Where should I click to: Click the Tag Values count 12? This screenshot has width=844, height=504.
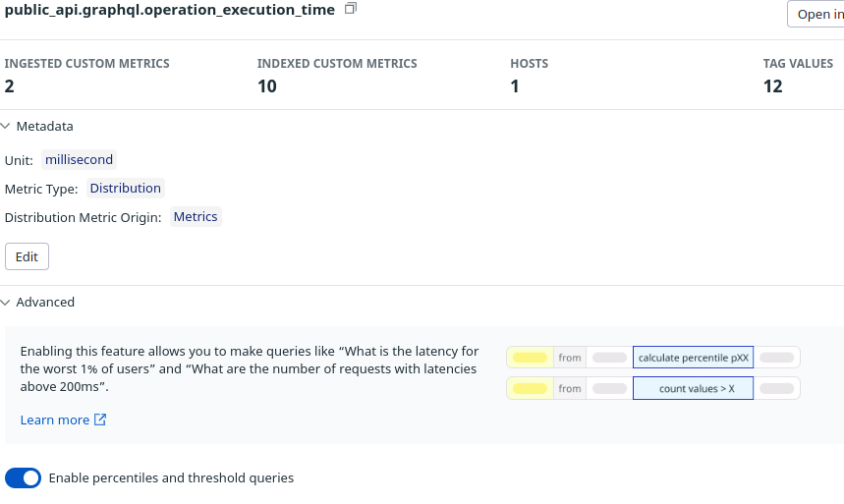[x=772, y=86]
